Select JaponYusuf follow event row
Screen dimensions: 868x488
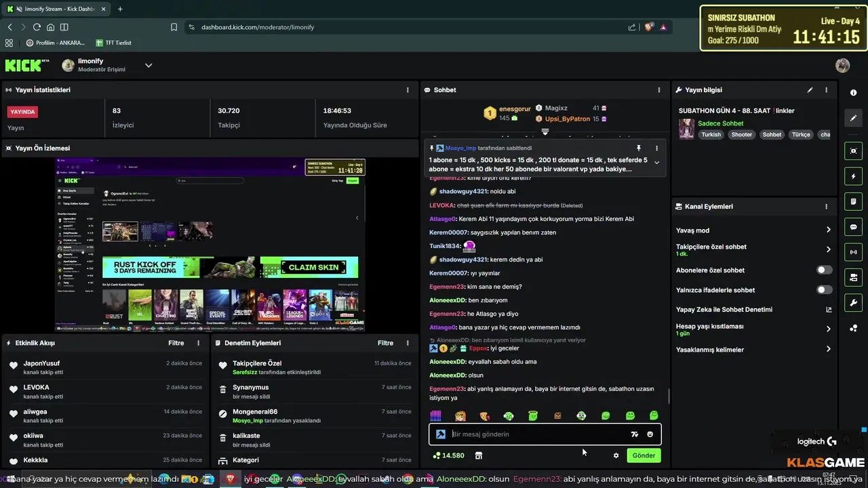(x=105, y=367)
